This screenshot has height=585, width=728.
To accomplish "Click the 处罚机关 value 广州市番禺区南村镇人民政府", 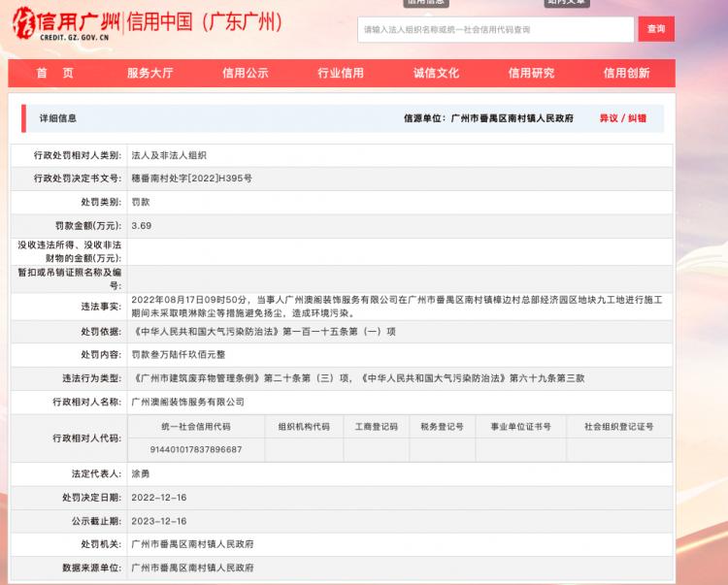I will pos(193,544).
